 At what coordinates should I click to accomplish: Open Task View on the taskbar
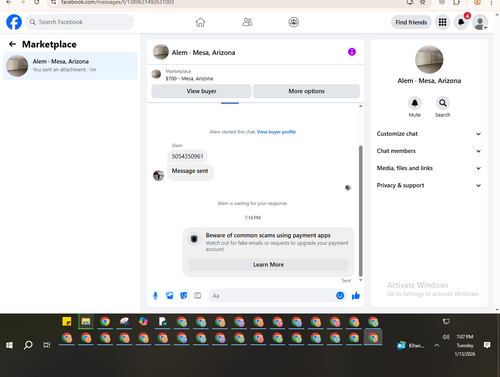pyautogui.click(x=47, y=345)
